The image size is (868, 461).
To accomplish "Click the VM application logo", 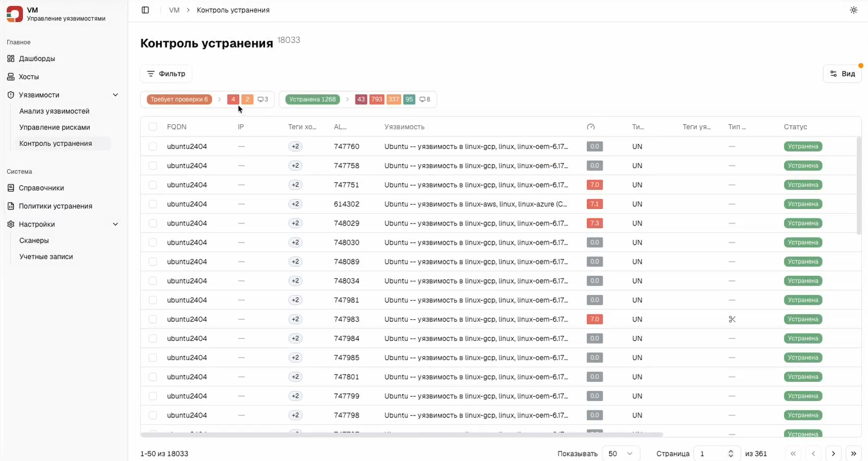I will coord(14,14).
